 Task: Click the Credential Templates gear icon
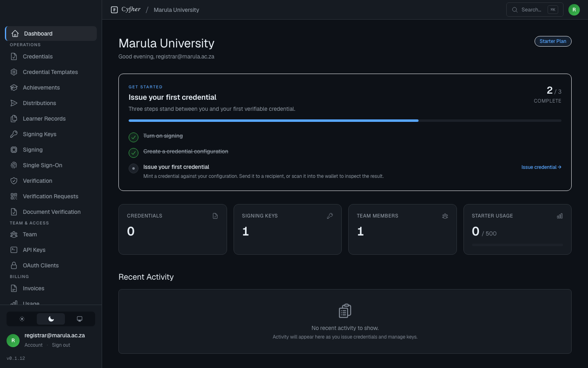click(x=14, y=72)
